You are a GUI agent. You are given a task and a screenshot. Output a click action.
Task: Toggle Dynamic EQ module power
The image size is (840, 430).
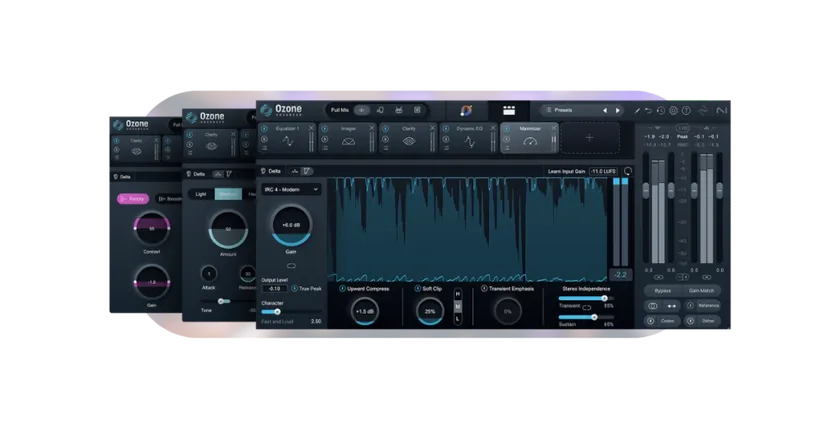pyautogui.click(x=446, y=129)
